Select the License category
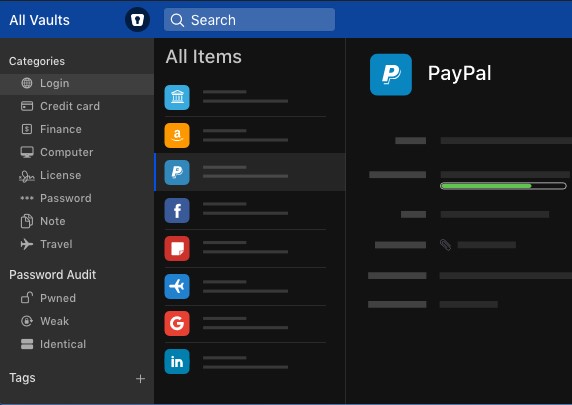This screenshot has height=405, width=572. pyautogui.click(x=77, y=175)
